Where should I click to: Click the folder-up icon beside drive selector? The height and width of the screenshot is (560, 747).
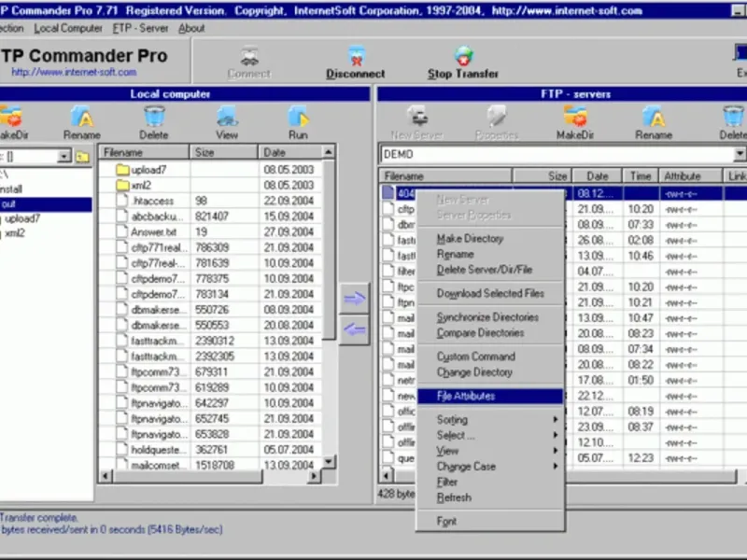coord(83,156)
